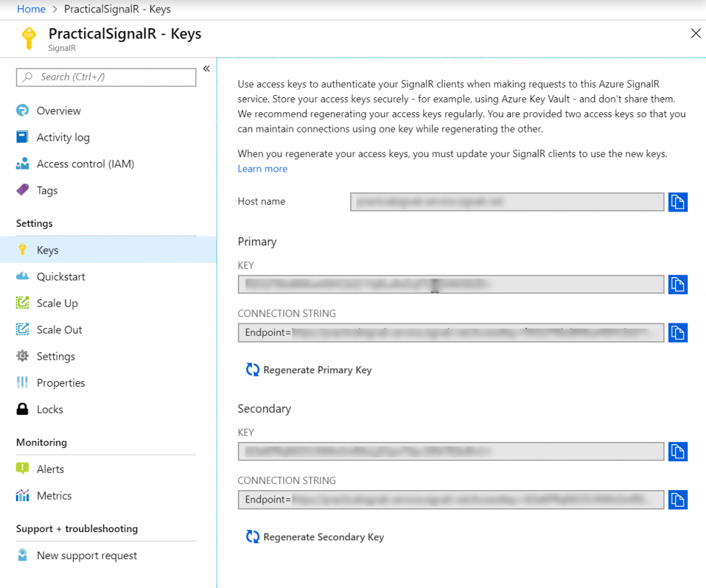Click Regenerate Primary Key text
The width and height of the screenshot is (706, 588).
[x=317, y=370]
